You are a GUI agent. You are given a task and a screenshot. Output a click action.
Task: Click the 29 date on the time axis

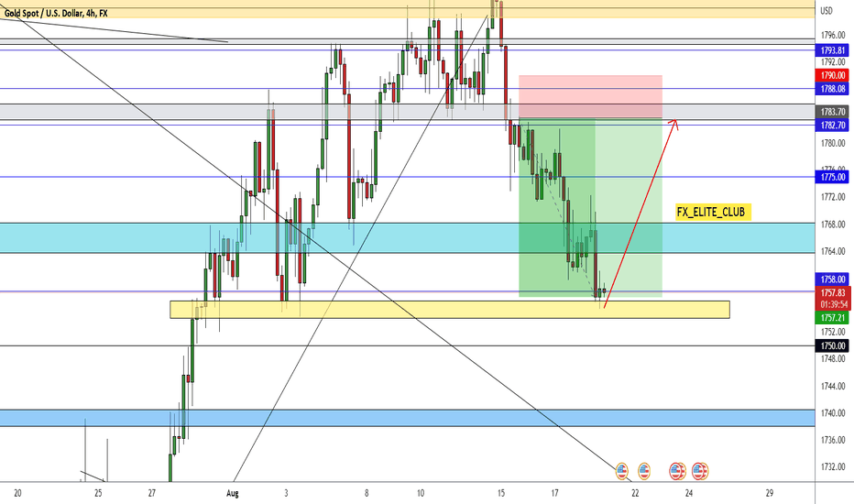770,494
